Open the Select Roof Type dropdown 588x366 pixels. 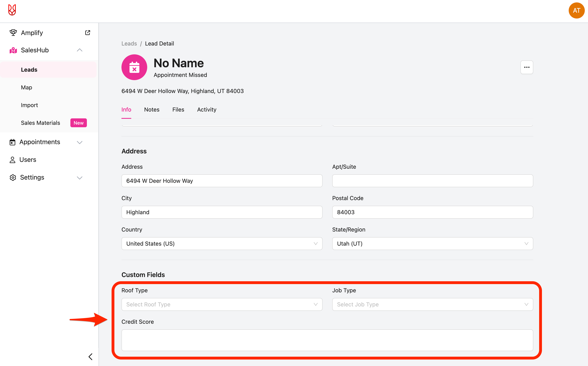(222, 304)
